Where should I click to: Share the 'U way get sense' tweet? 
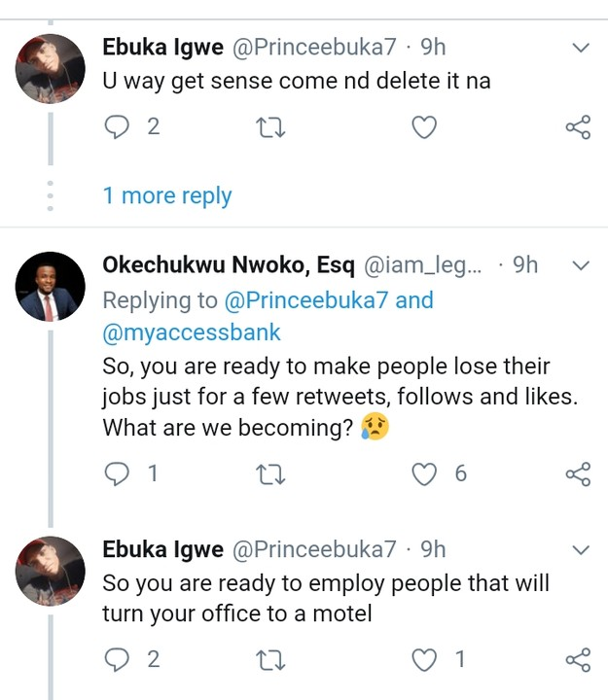pyautogui.click(x=578, y=127)
